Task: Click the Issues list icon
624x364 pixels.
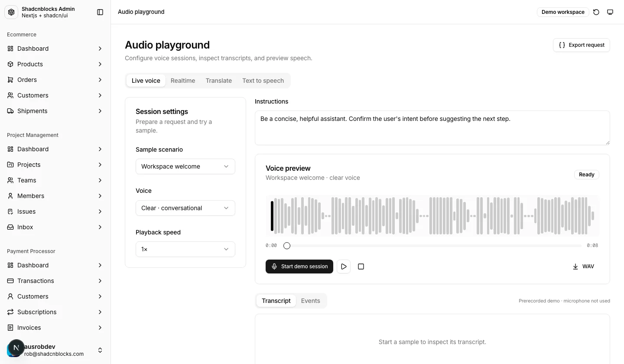Action: tap(10, 211)
